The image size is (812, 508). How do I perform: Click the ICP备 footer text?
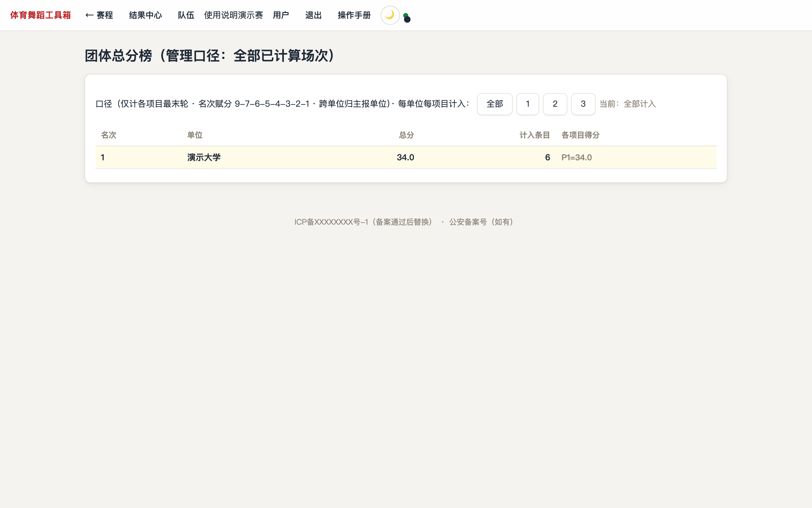pyautogui.click(x=363, y=222)
